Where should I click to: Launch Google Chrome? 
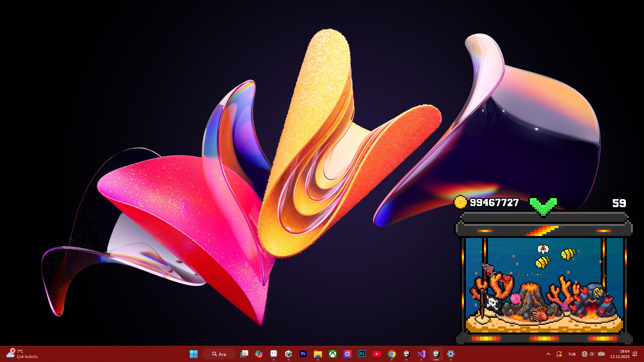tap(391, 354)
